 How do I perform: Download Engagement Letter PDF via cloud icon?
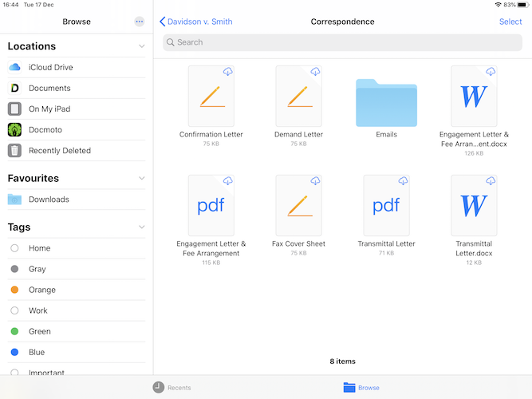pos(227,180)
